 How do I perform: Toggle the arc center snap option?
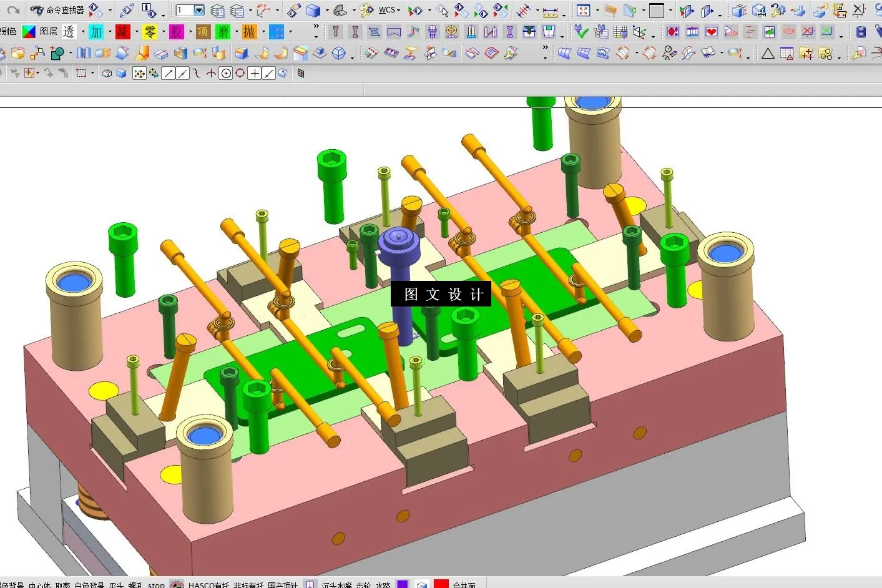(226, 74)
